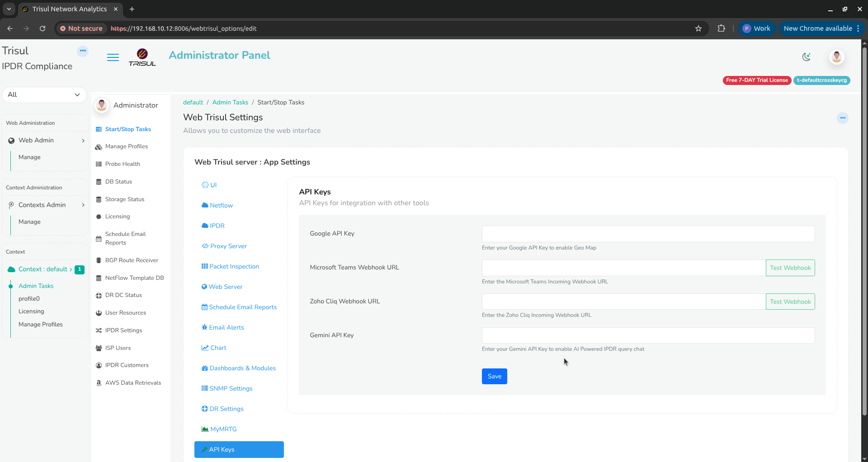Screen dimensions: 868x462
Task: Go to the Licensing item with gear icon
Action: 113,217
